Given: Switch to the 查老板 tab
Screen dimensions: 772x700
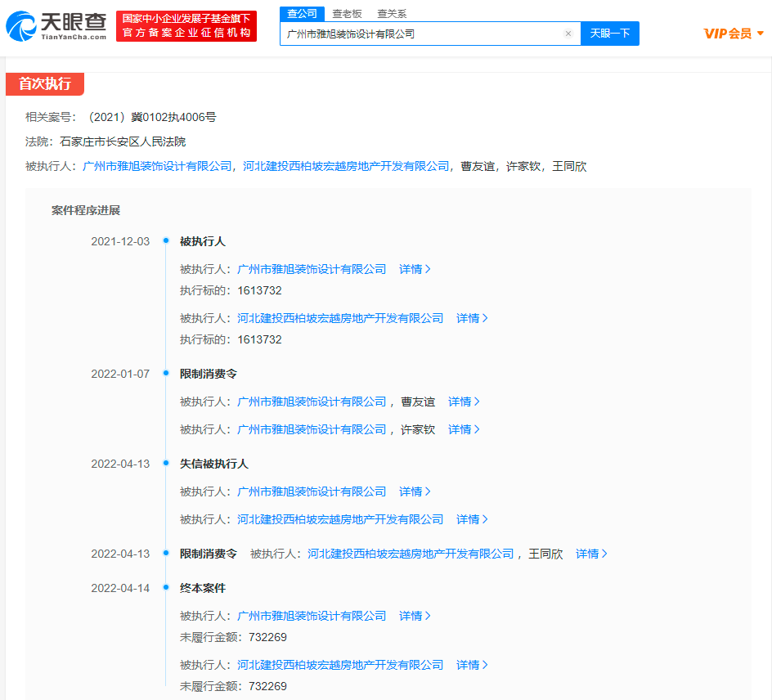Looking at the screenshot, I should (x=347, y=14).
